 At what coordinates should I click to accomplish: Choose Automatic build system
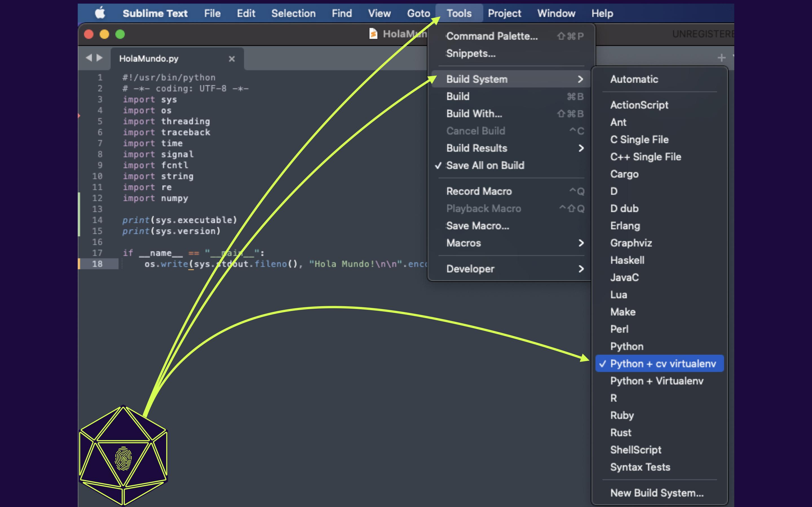click(634, 79)
